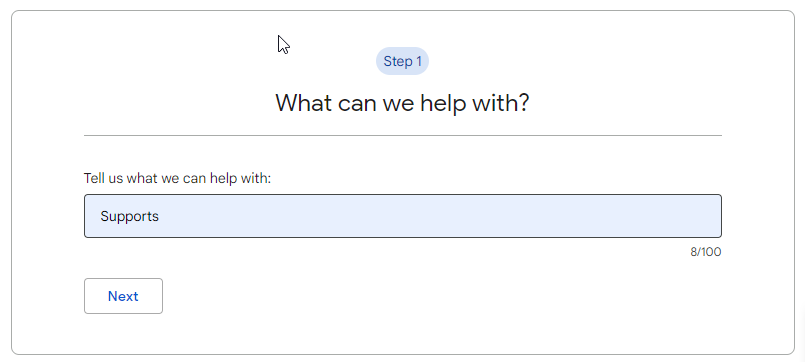This screenshot has height=362, width=805.
Task: Click the text box containing Supports
Action: pyautogui.click(x=402, y=216)
